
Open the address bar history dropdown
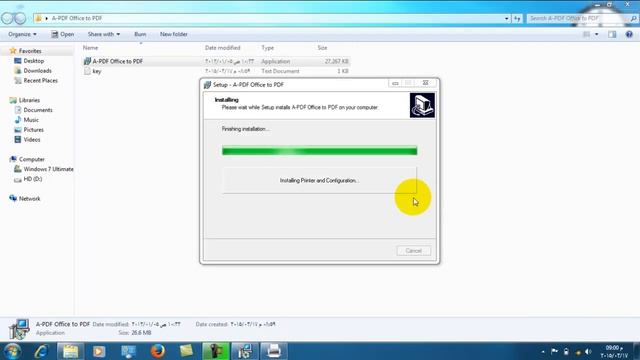pos(507,18)
